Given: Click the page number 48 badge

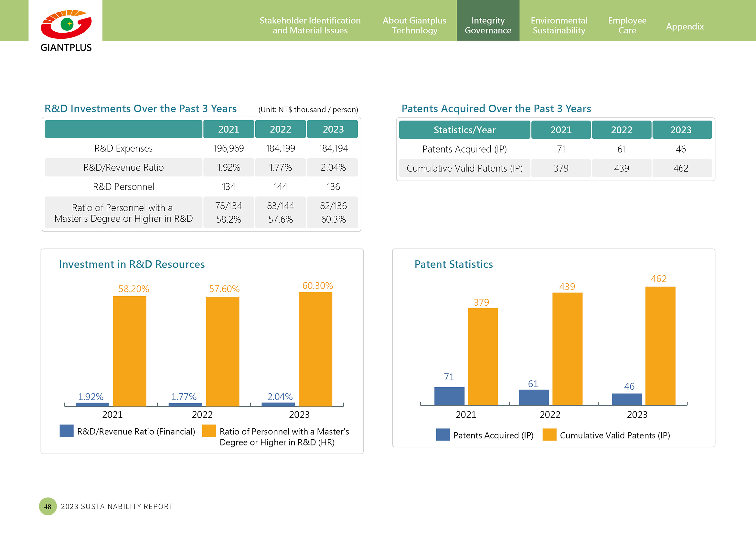Looking at the screenshot, I should click(x=48, y=506).
